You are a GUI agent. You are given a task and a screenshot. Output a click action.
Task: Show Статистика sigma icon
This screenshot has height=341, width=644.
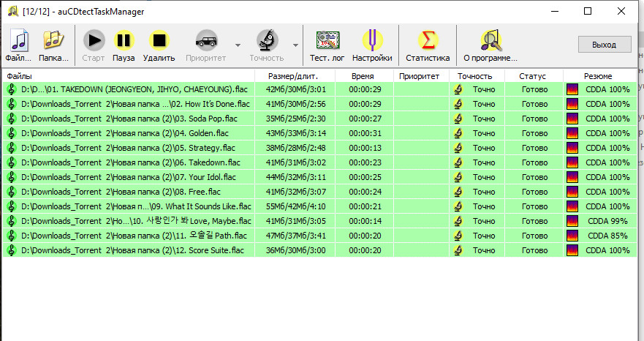[x=428, y=40]
